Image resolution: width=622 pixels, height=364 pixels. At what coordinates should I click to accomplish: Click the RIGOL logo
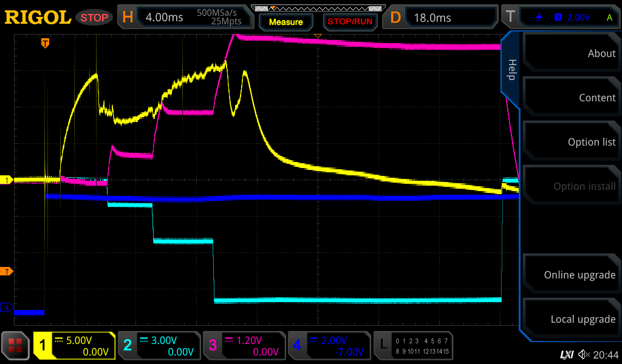click(38, 18)
